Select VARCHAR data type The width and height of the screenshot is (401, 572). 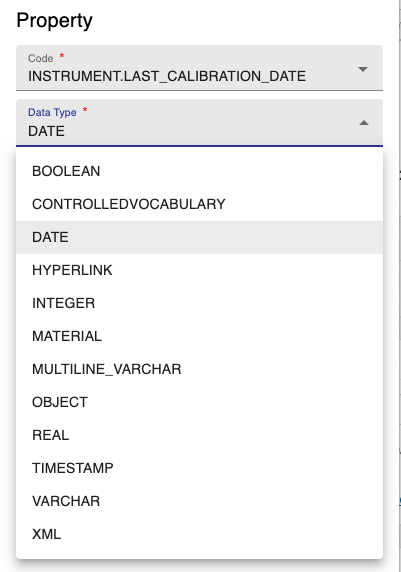click(x=199, y=501)
